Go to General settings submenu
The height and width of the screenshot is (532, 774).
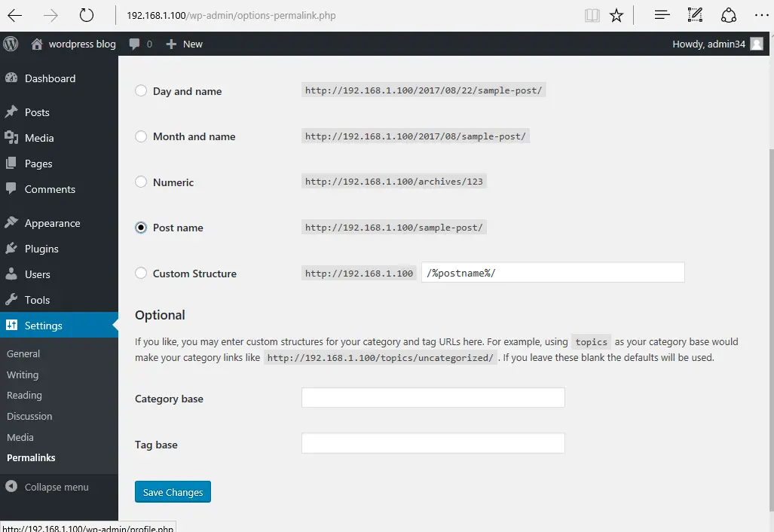[x=23, y=354]
